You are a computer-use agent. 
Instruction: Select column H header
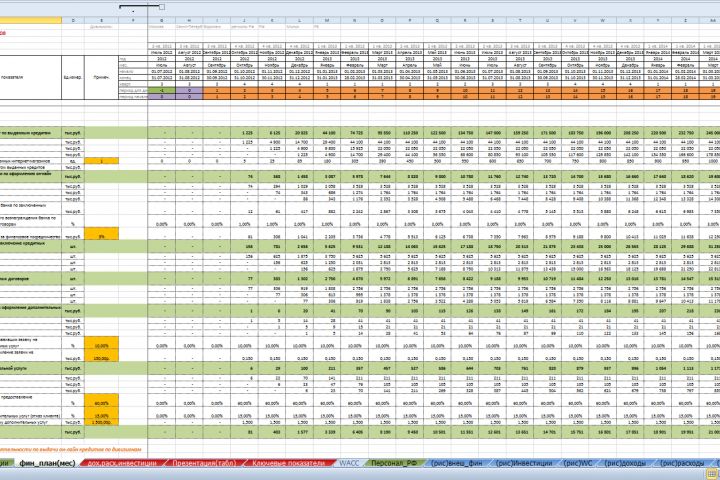189,20
